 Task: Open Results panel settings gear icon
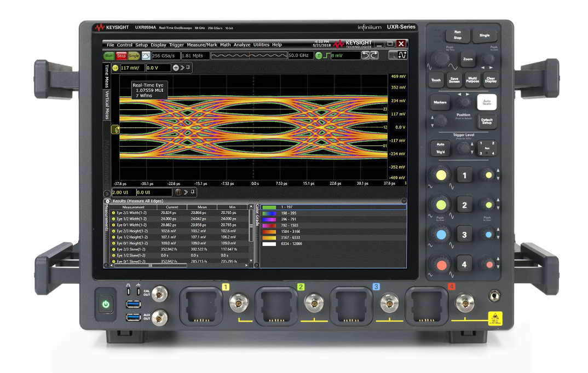point(108,201)
